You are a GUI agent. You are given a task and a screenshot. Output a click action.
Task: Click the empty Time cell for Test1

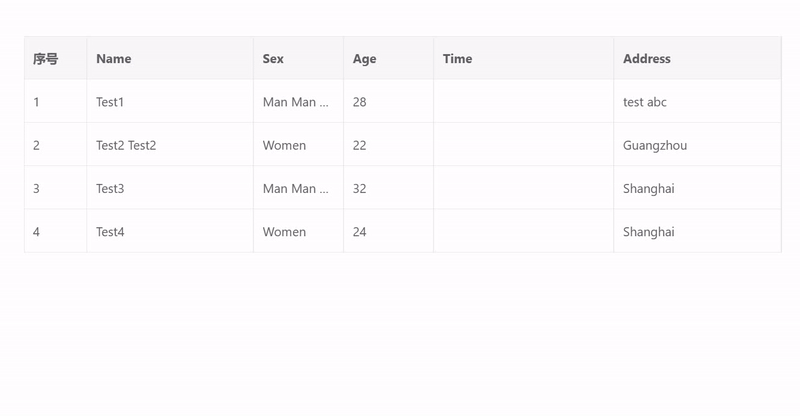click(x=523, y=102)
